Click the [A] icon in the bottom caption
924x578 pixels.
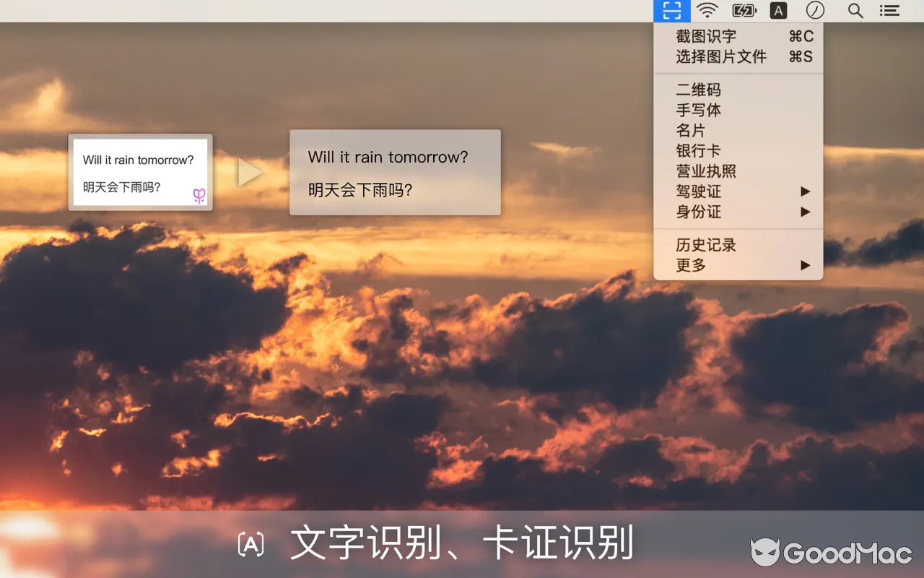pos(251,543)
